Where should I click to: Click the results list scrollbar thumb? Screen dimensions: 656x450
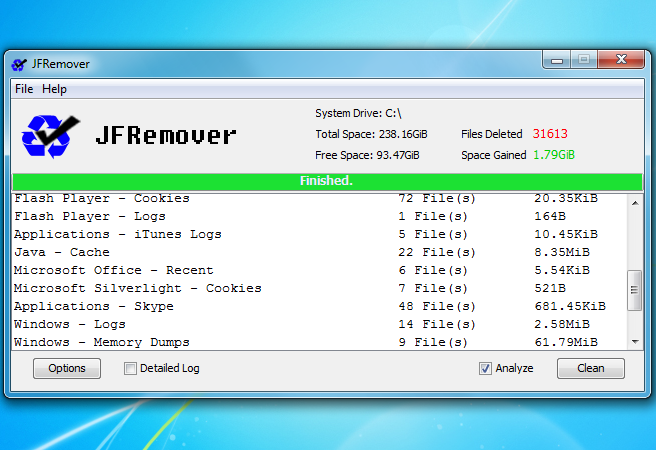tap(635, 290)
